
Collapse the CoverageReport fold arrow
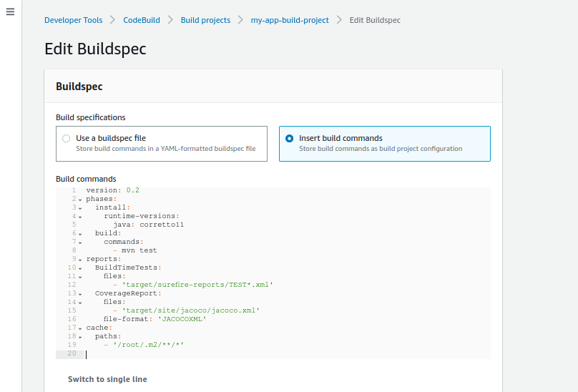click(80, 294)
